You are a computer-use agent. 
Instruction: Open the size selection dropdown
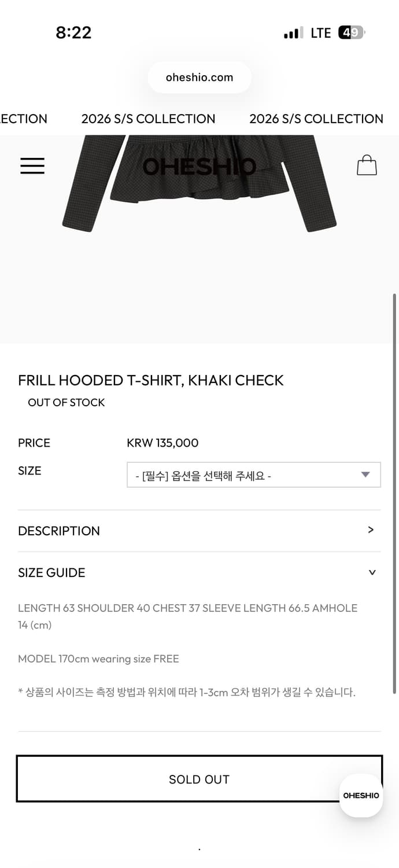(x=253, y=475)
